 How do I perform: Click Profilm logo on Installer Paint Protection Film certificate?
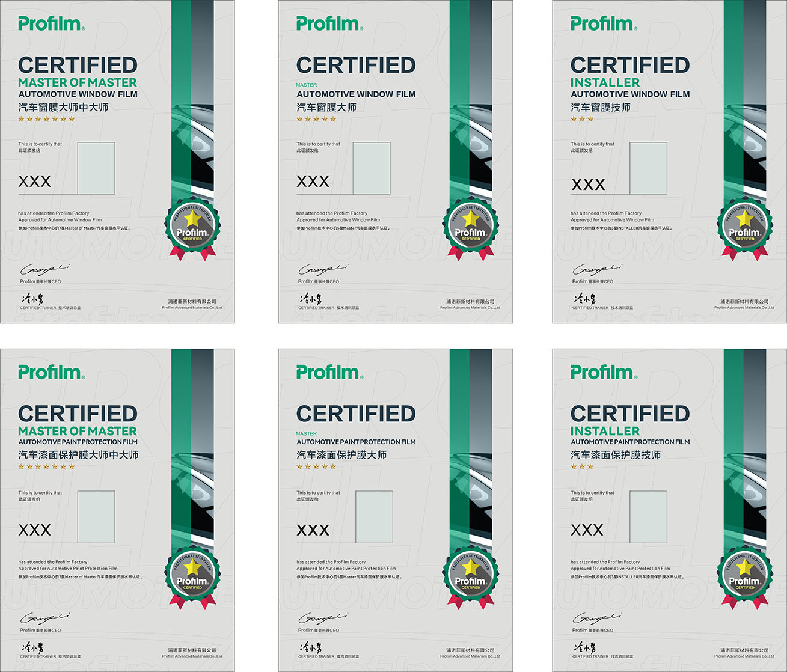[604, 373]
